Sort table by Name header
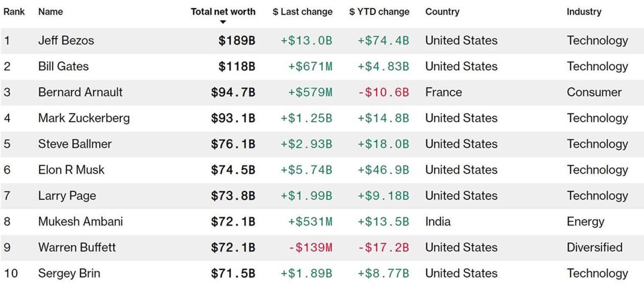 (50, 12)
